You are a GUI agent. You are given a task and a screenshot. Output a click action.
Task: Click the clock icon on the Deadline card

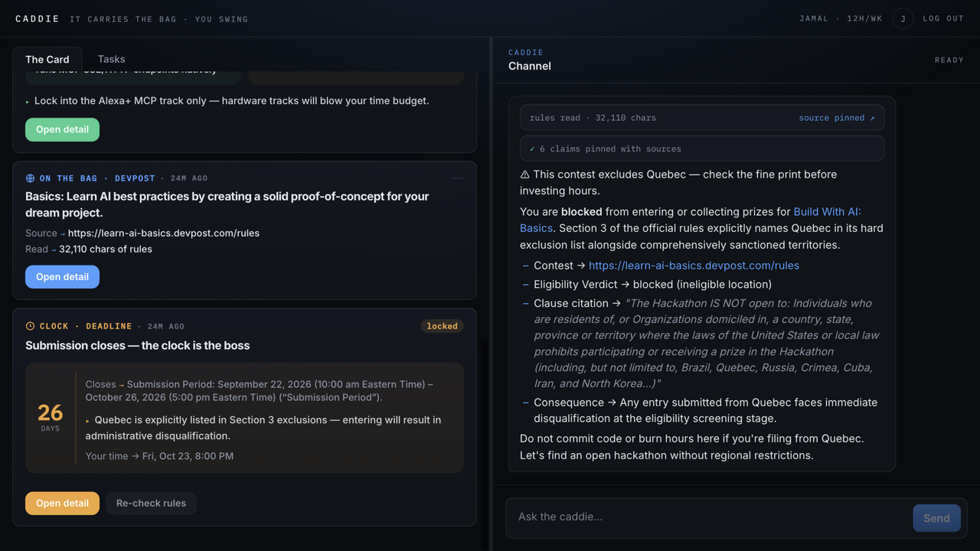[30, 326]
